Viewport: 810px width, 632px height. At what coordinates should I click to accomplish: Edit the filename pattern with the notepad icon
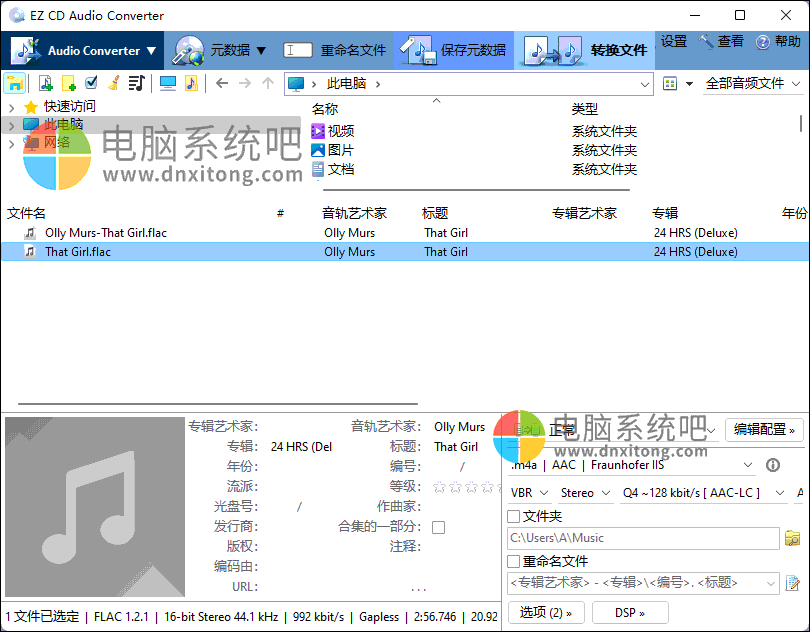(792, 583)
